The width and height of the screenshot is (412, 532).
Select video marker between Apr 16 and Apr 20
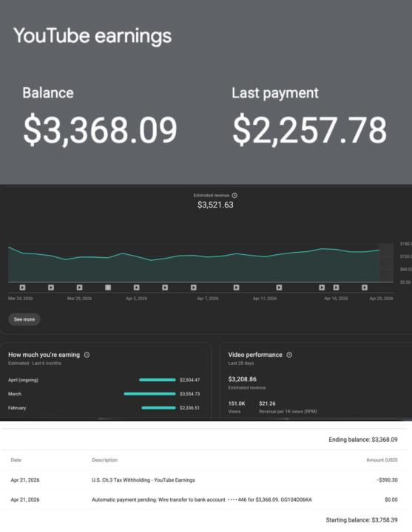(x=365, y=287)
